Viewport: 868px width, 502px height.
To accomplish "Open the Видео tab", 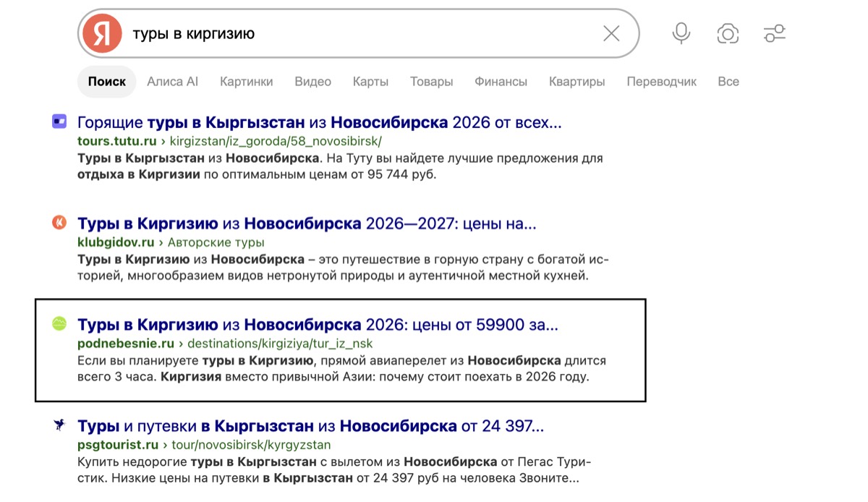I will pos(312,82).
